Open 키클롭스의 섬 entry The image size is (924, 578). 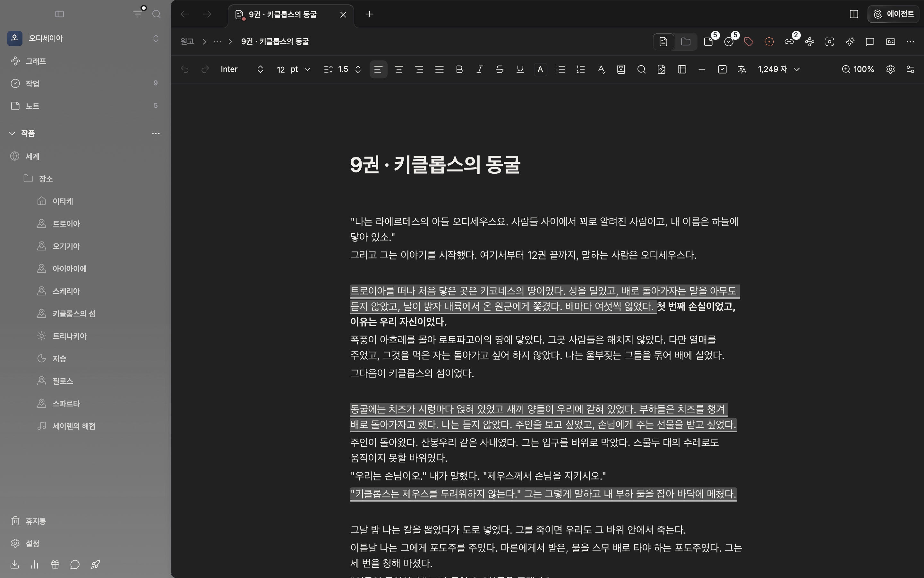coord(85,313)
